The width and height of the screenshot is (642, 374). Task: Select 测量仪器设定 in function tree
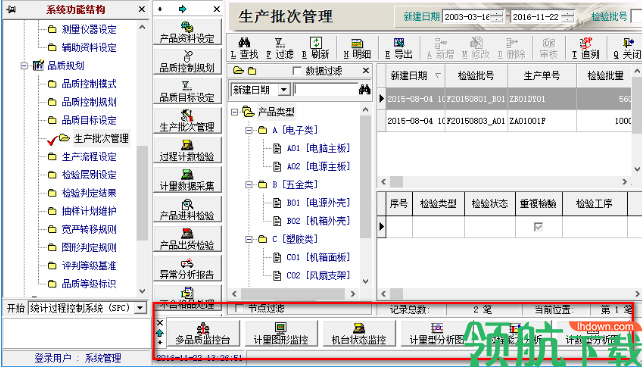89,29
